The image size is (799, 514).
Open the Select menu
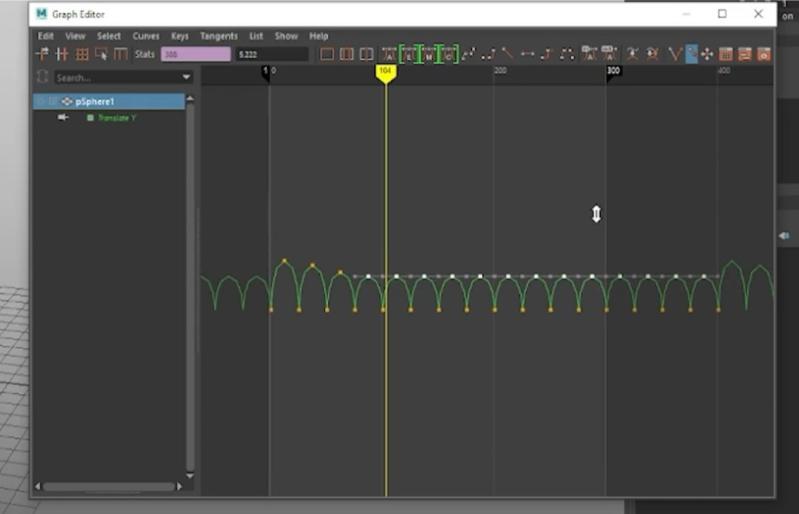[x=109, y=36]
